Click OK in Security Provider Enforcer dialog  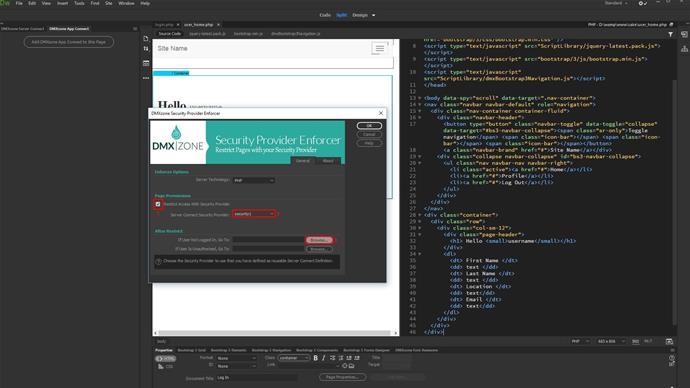[x=369, y=126]
